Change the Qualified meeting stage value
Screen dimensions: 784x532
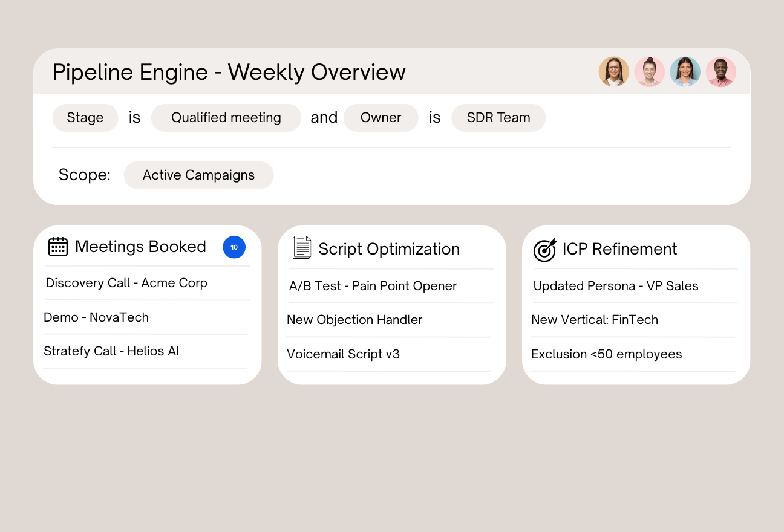pyautogui.click(x=226, y=117)
